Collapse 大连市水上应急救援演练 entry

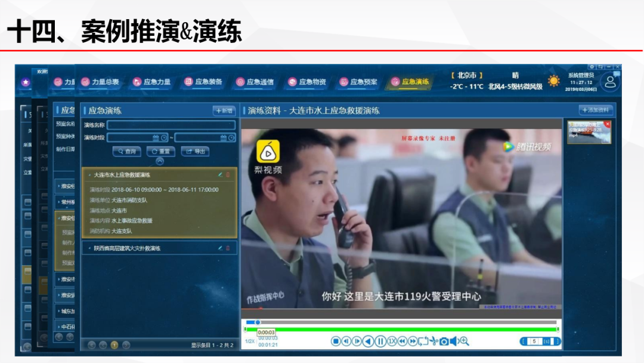(x=89, y=175)
